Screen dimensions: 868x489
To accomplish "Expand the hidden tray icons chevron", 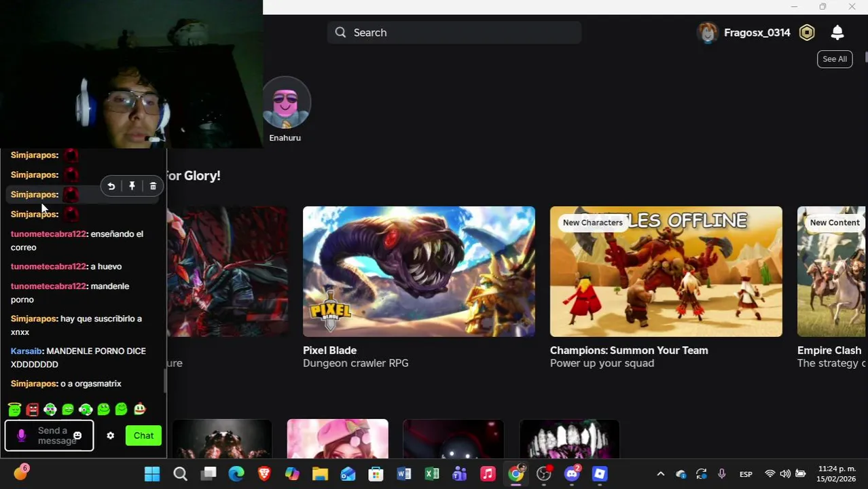I will point(660,474).
